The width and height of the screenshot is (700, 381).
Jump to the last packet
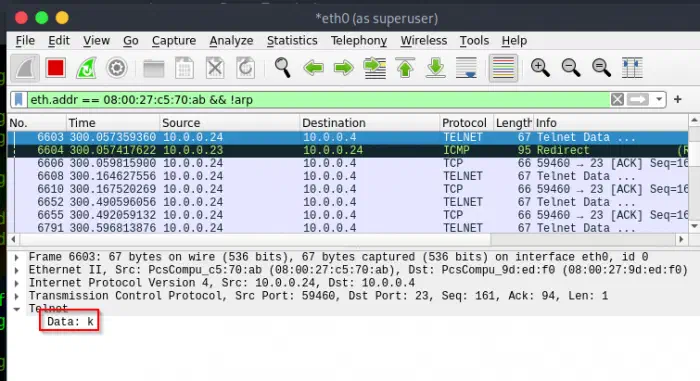[x=435, y=68]
